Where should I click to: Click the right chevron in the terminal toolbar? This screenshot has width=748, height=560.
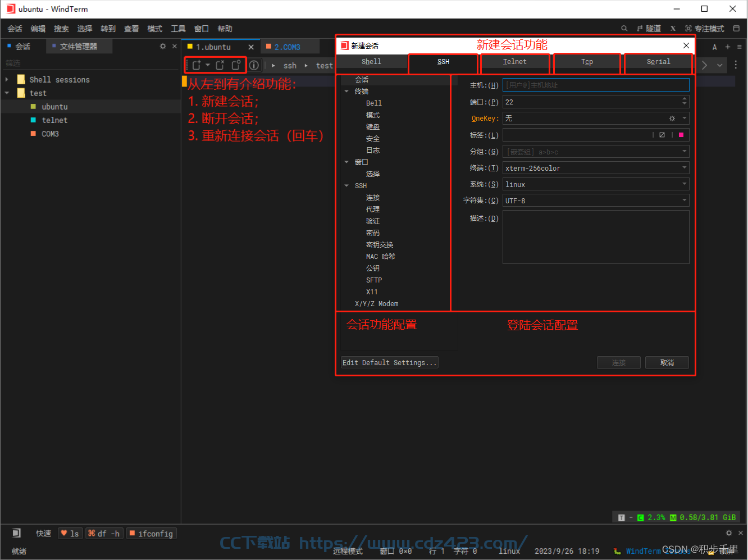pos(704,65)
